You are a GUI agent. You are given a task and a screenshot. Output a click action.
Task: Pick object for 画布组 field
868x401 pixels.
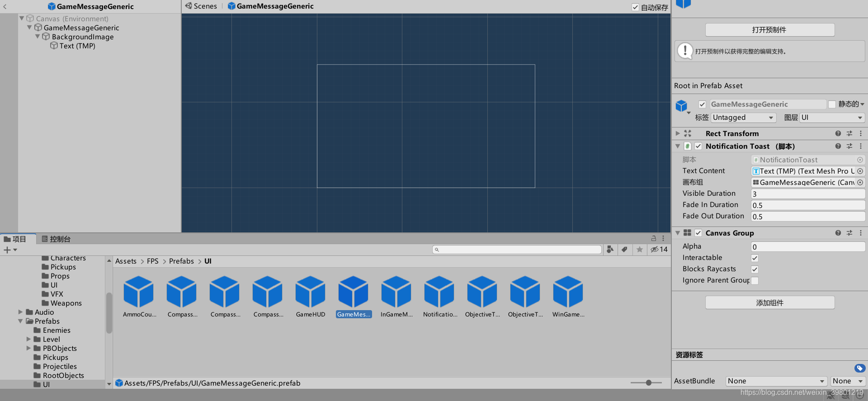(x=860, y=182)
